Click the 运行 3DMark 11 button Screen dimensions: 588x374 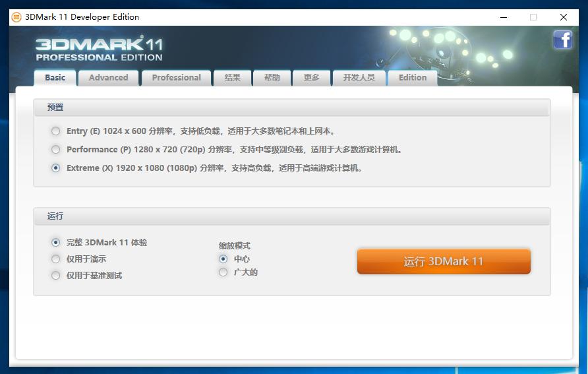[444, 261]
